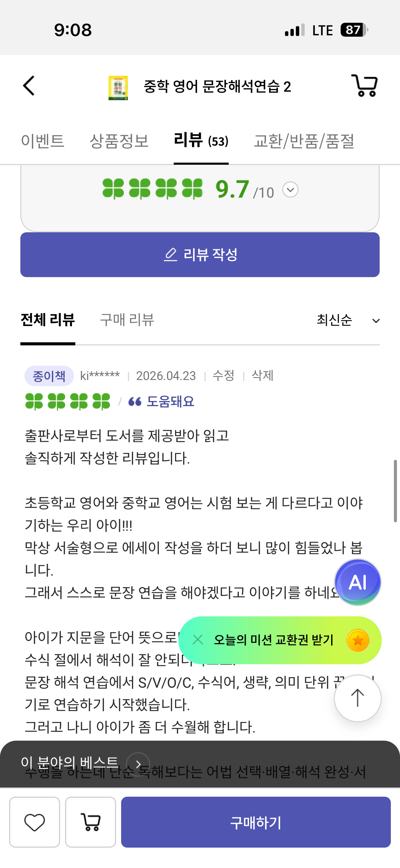Select the 구매 리뷰 filter tab

127,320
